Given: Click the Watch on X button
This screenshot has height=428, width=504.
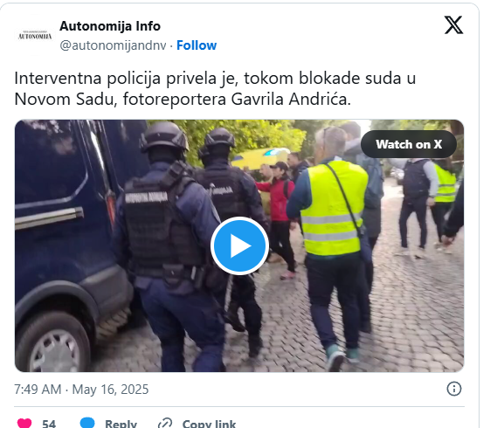Looking at the screenshot, I should 409,144.
